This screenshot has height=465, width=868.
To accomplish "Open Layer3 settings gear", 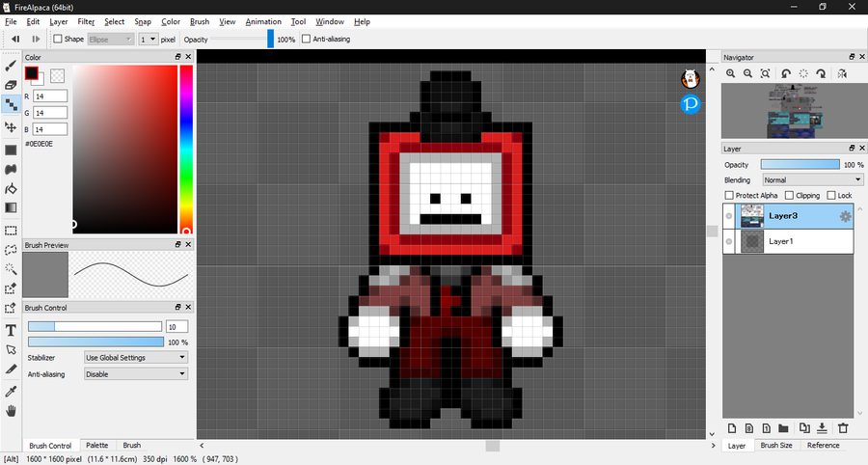I will (845, 216).
